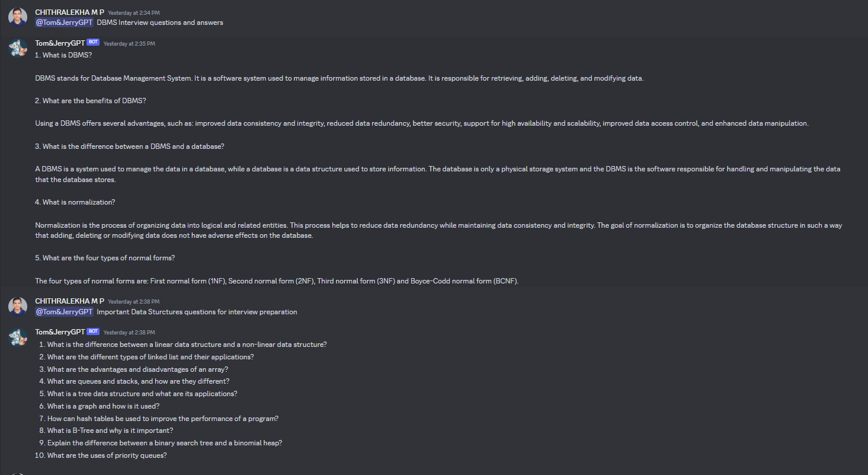The width and height of the screenshot is (868, 475).
Task: Open the second CHITHRALEKHA M P avatar below
Action: (17, 305)
